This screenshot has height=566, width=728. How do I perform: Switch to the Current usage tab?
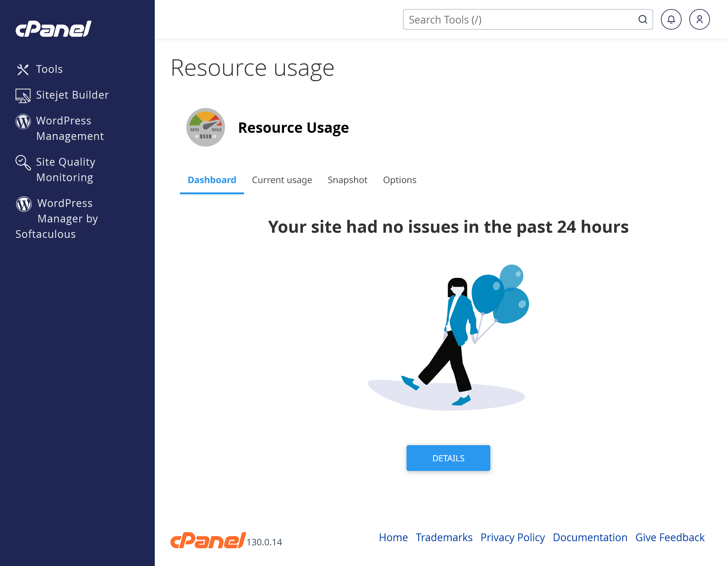click(x=282, y=180)
